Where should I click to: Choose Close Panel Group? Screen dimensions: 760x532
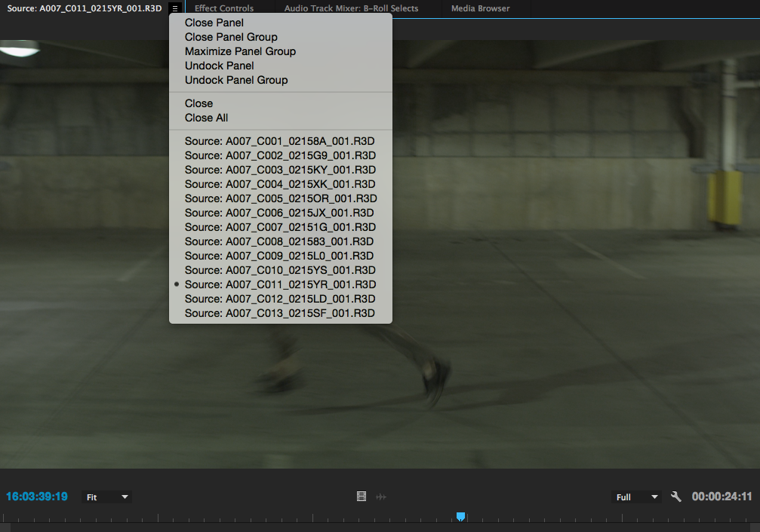[231, 37]
